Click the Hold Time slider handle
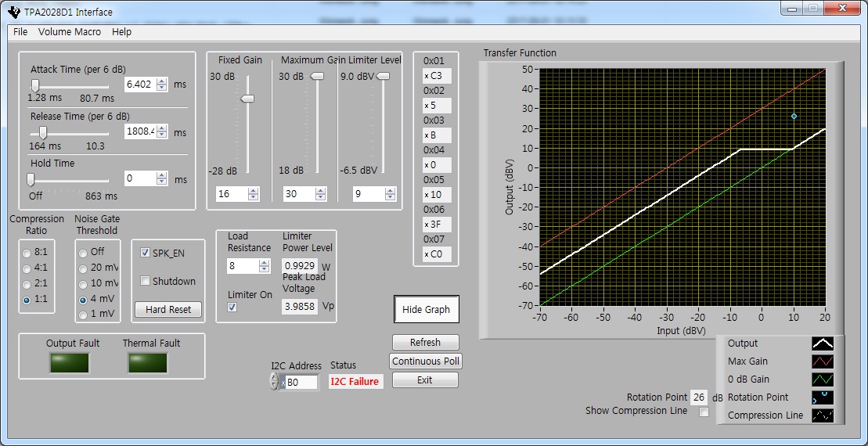868x446 pixels. [x=31, y=179]
